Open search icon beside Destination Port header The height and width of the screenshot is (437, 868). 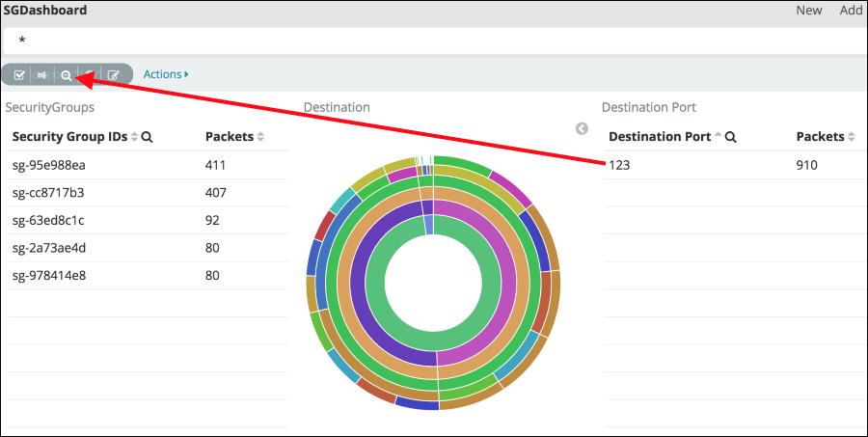click(x=731, y=137)
